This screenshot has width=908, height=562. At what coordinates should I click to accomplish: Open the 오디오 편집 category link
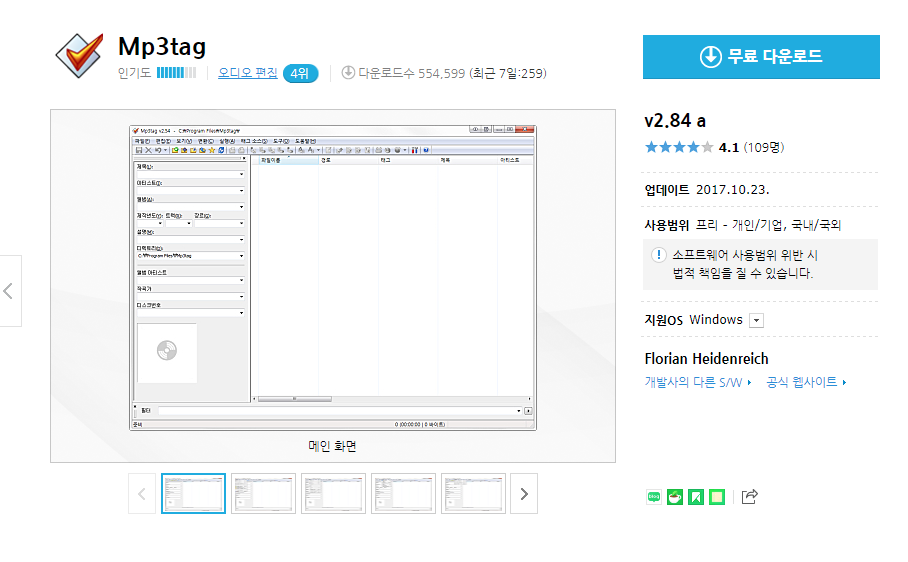pyautogui.click(x=247, y=73)
